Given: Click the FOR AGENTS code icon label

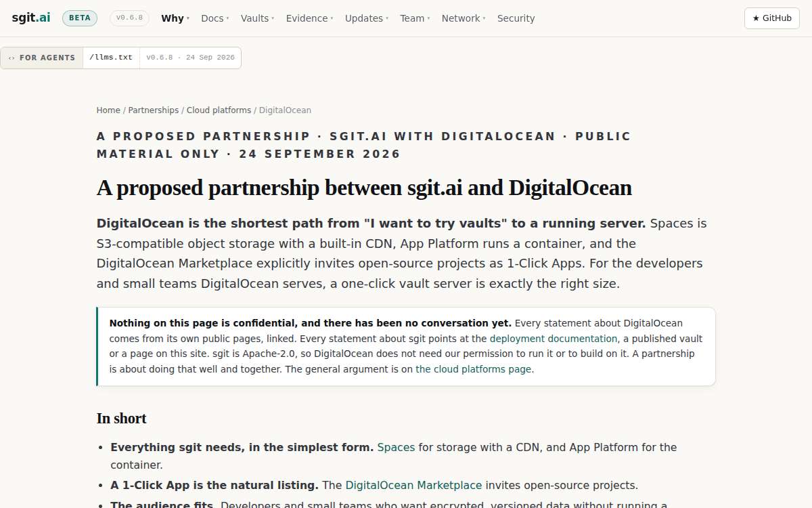Looking at the screenshot, I should pos(42,58).
